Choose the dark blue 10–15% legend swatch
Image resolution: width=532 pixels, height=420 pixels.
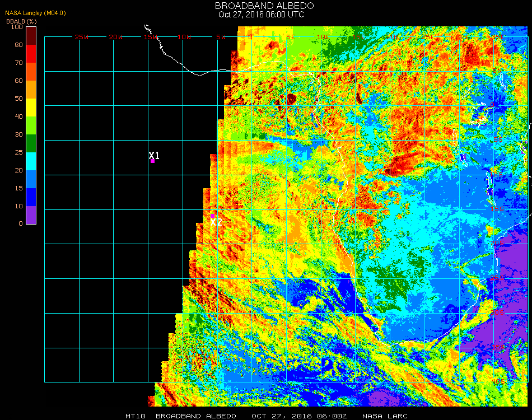tap(31, 197)
